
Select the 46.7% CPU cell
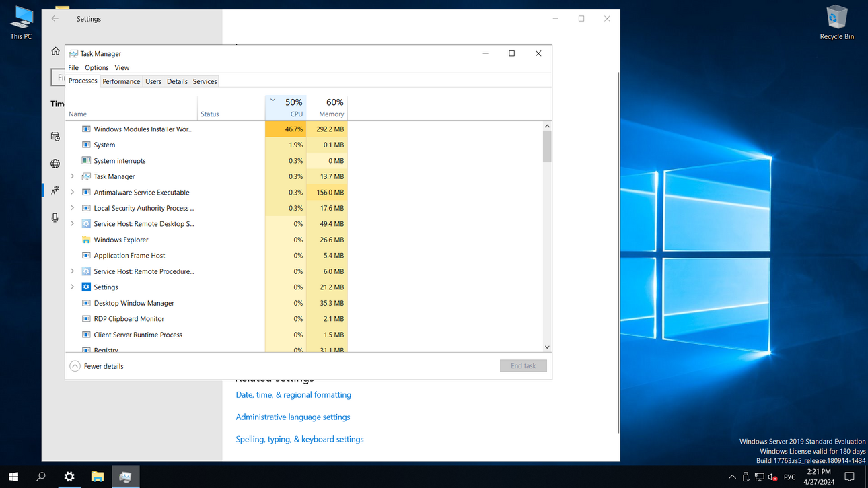tap(286, 129)
